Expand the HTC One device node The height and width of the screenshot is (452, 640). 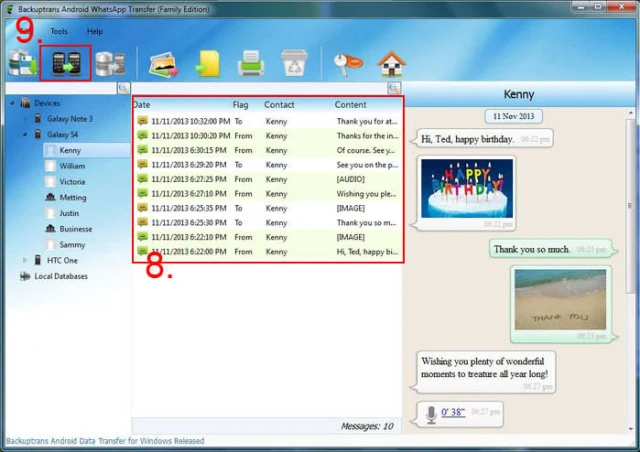[x=24, y=260]
